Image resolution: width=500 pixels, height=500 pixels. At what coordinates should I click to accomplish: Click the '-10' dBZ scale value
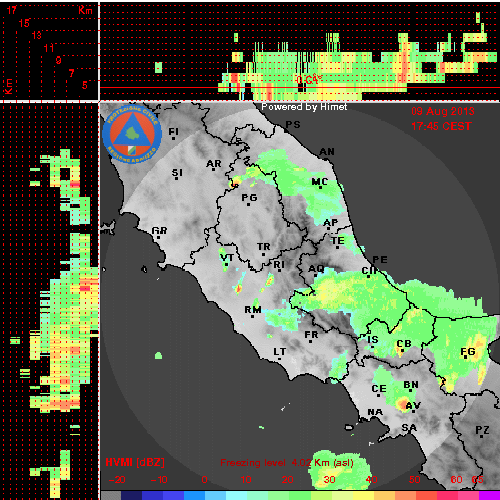point(159,480)
